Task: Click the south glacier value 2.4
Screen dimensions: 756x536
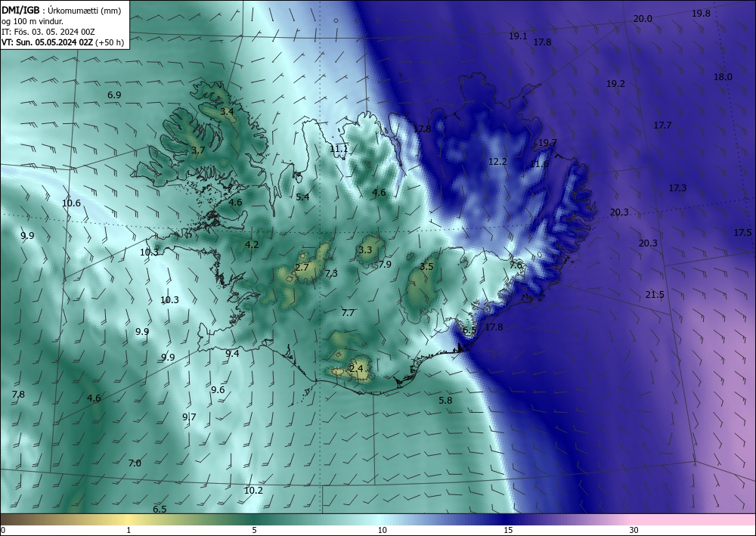Action: pos(356,369)
